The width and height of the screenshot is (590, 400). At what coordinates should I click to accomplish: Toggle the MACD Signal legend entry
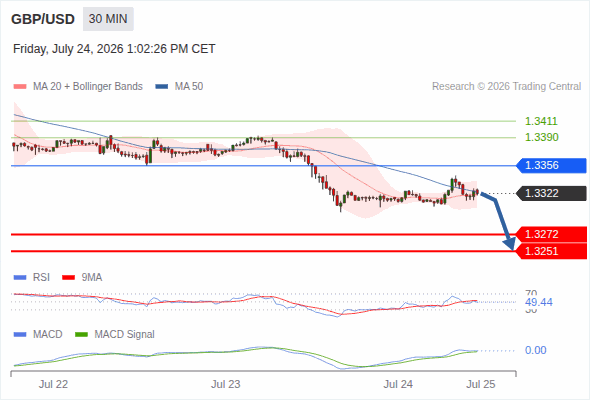[x=115, y=334]
